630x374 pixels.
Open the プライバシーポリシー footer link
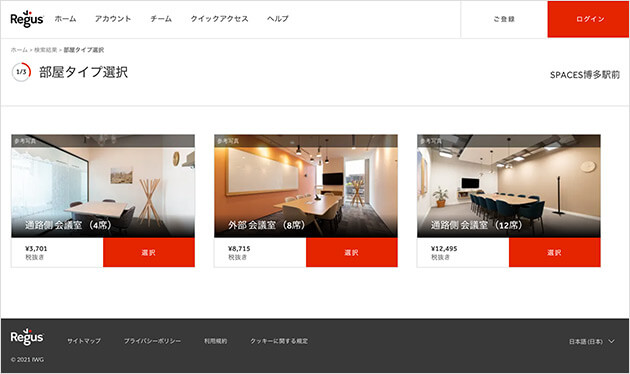[x=152, y=341]
